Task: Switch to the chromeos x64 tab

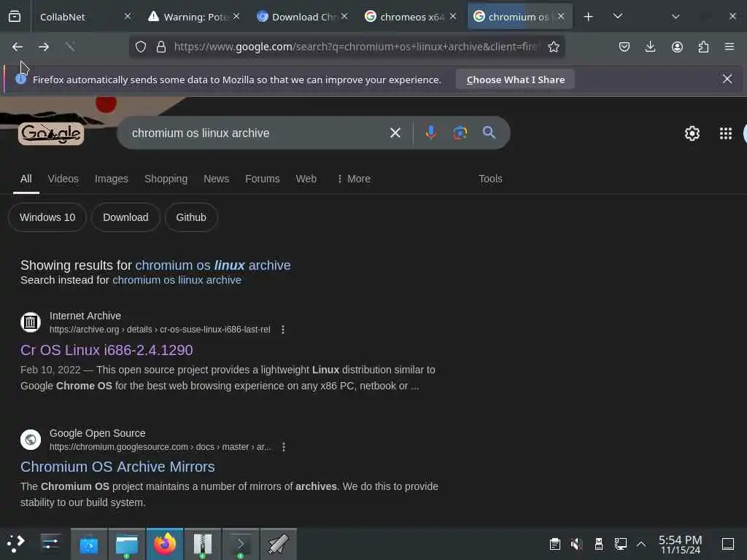Action: (x=411, y=17)
